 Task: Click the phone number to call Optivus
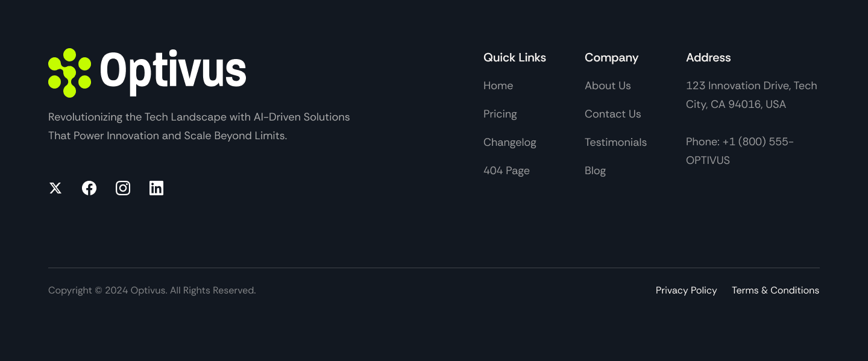click(x=740, y=150)
